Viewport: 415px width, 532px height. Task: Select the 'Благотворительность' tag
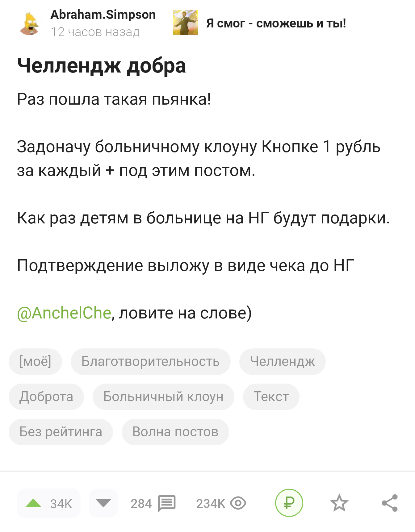(x=150, y=361)
